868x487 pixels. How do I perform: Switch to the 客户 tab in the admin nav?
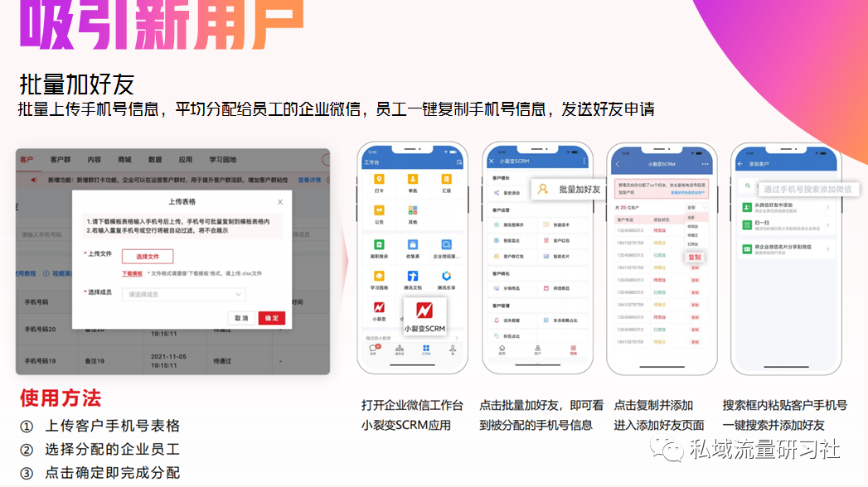(x=27, y=160)
